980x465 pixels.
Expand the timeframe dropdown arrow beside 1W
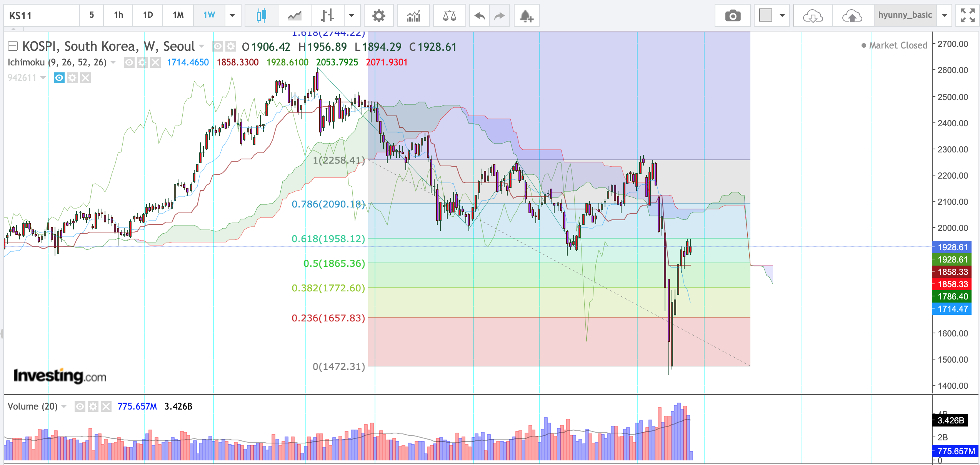232,16
